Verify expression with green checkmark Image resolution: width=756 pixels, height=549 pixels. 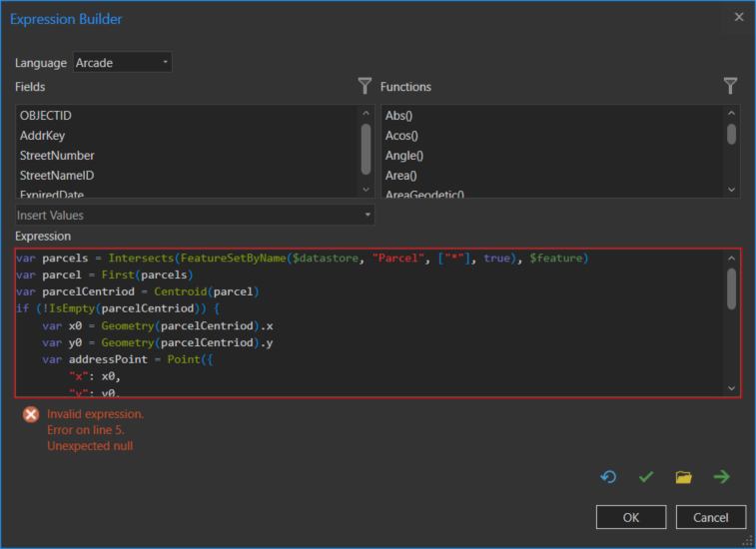[x=646, y=477]
